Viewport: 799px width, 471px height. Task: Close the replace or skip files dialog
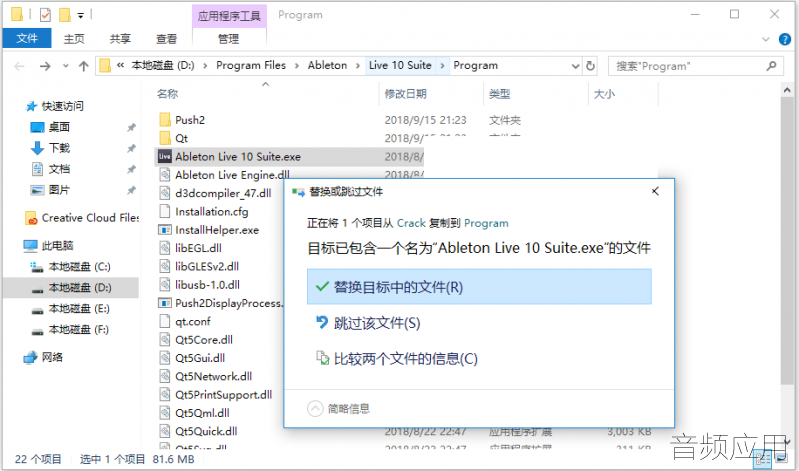point(655,191)
